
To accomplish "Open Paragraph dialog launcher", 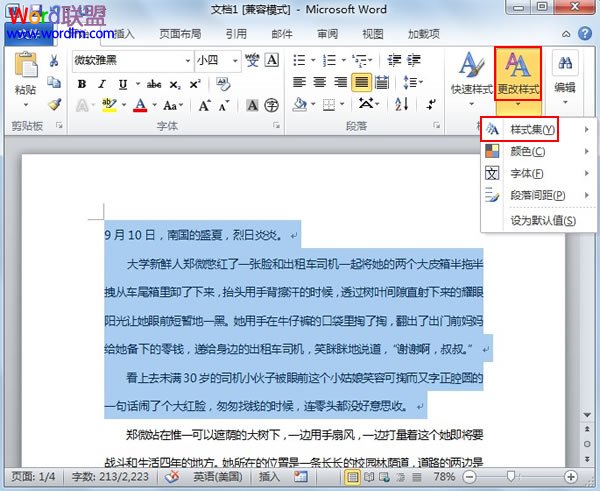I will (436, 125).
